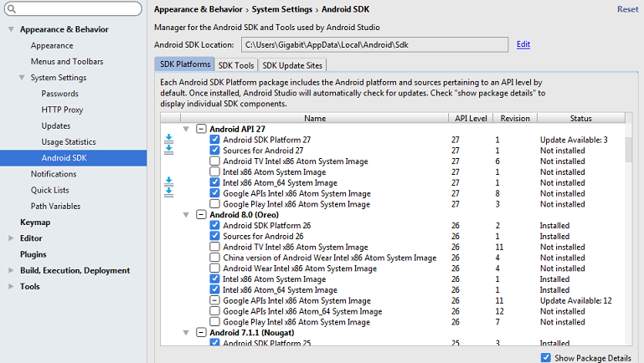Viewport: 644px width, 363px height.
Task: Expand the Tools section arrow
Action: coord(11,286)
